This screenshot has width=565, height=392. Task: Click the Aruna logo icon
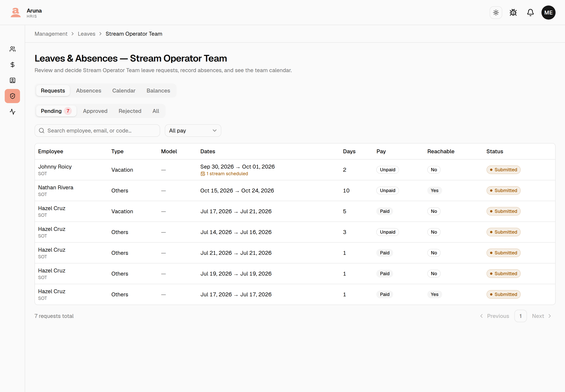click(15, 13)
